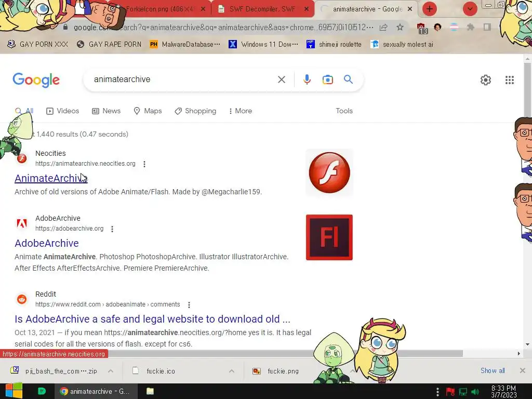
Task: Submit search with magnifying glass icon
Action: pyautogui.click(x=348, y=79)
